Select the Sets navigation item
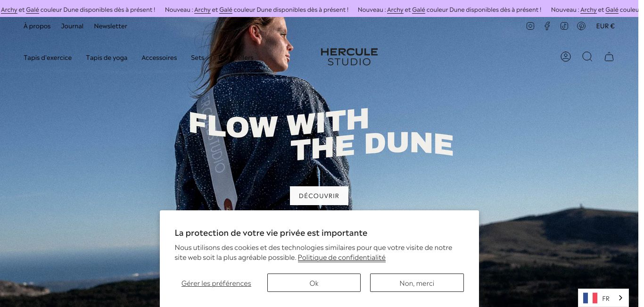 (198, 58)
